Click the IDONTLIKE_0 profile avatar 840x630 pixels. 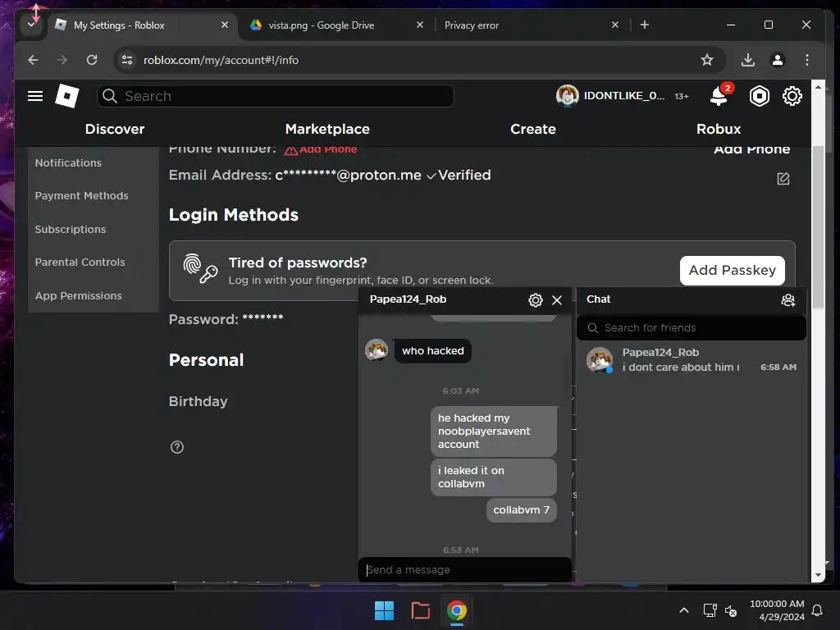(x=567, y=96)
